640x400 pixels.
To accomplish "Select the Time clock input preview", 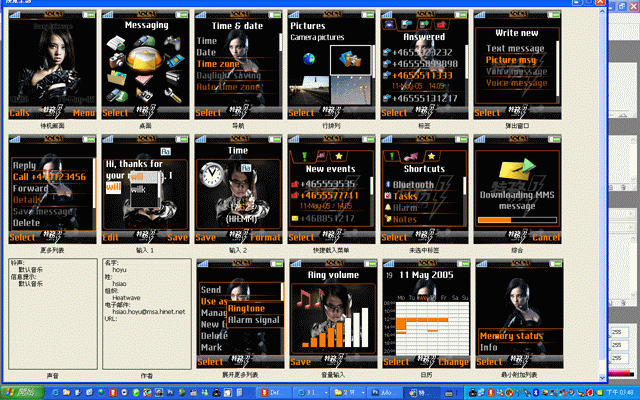I will 238,189.
